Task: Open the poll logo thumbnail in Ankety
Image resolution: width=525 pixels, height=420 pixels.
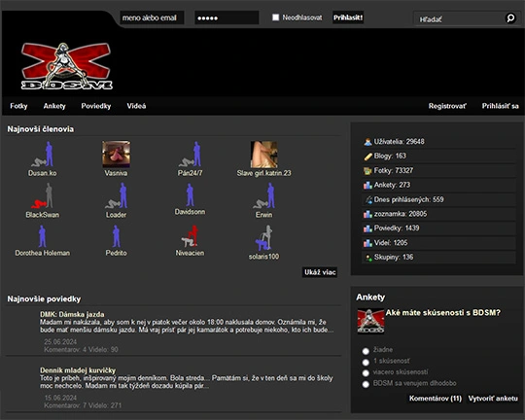Action: [x=370, y=321]
